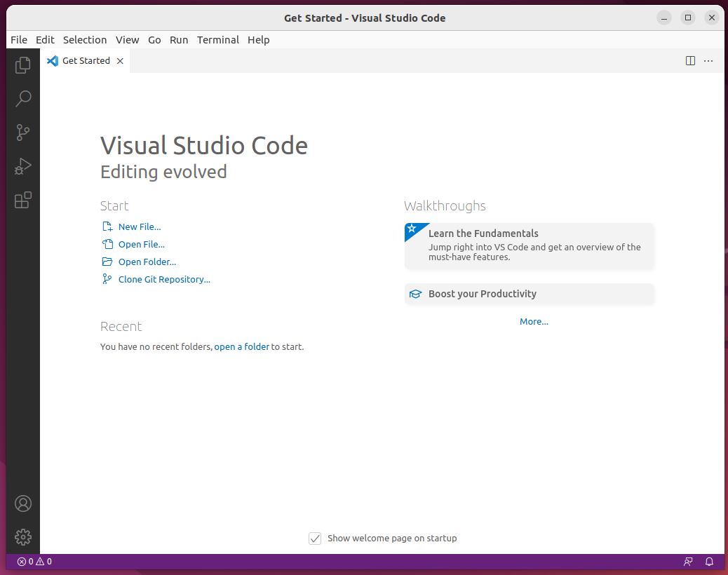
Task: Open the More Actions ellipsis menu
Action: click(x=708, y=61)
